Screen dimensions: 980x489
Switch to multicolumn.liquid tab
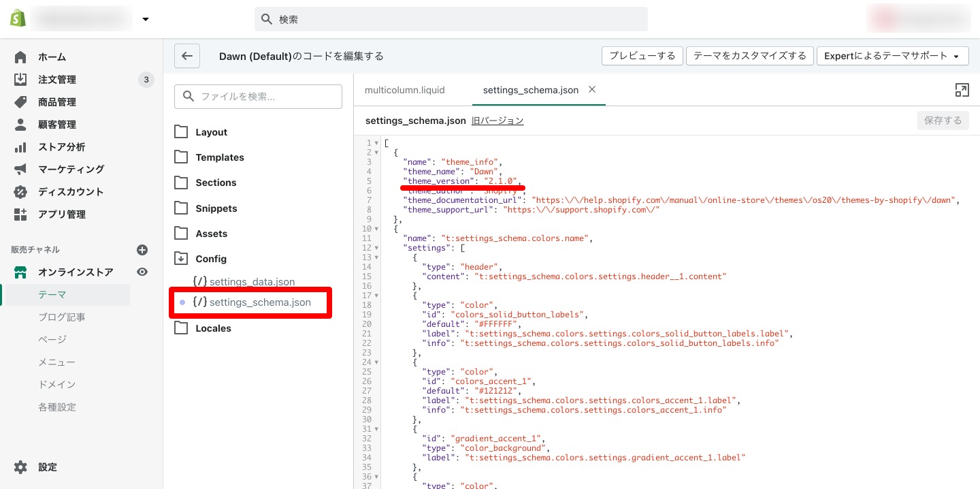405,90
